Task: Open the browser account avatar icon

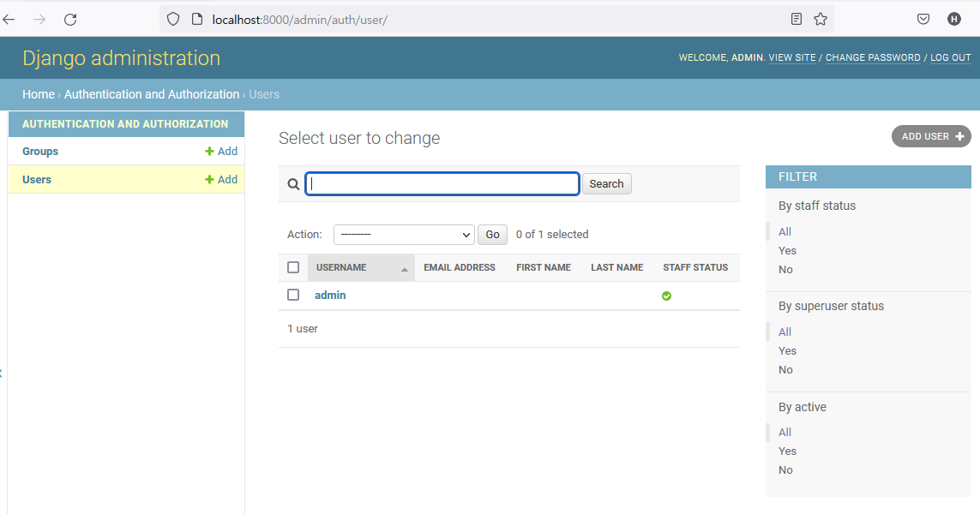Action: (x=953, y=20)
